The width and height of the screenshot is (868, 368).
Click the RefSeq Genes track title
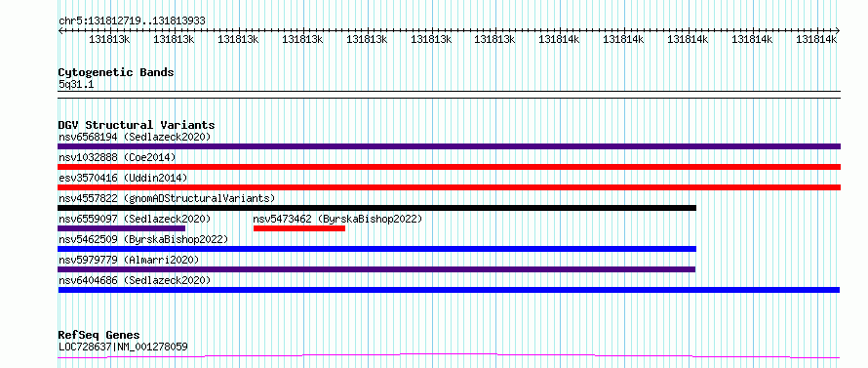point(99,336)
